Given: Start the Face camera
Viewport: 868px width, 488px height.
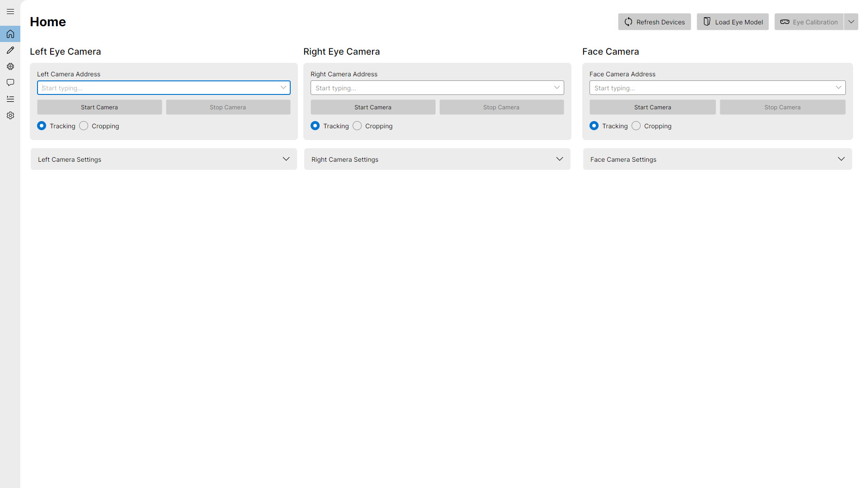Looking at the screenshot, I should point(652,108).
